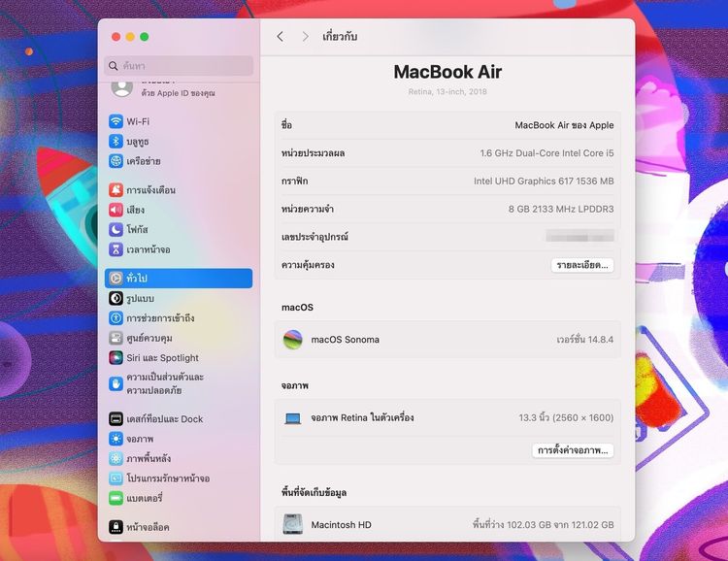Viewport: 728px width, 561px height.
Task: Open Control Center (ศูนย์ควบคุม) icon
Action: [116, 338]
